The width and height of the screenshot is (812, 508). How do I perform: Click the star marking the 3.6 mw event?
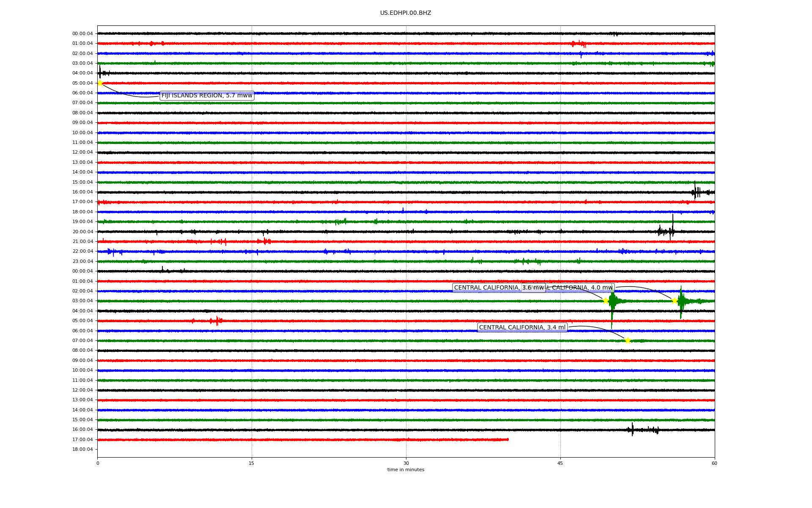coord(606,301)
